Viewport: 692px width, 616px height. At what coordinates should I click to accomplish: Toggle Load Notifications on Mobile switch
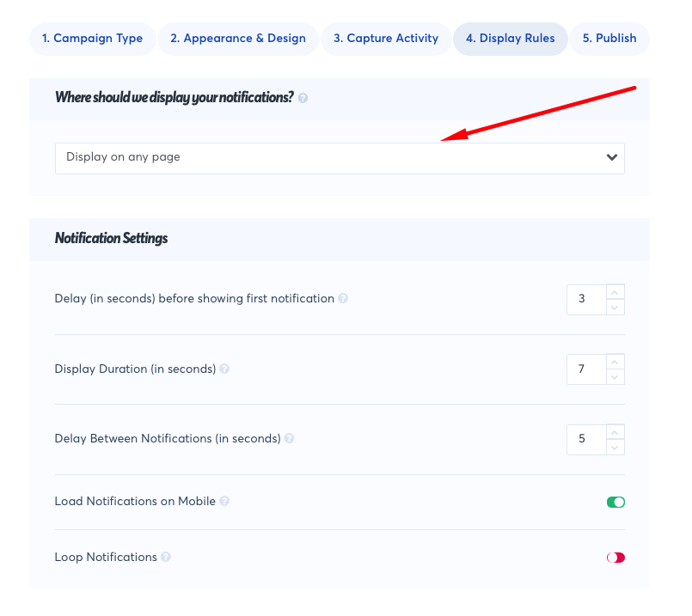click(x=615, y=502)
